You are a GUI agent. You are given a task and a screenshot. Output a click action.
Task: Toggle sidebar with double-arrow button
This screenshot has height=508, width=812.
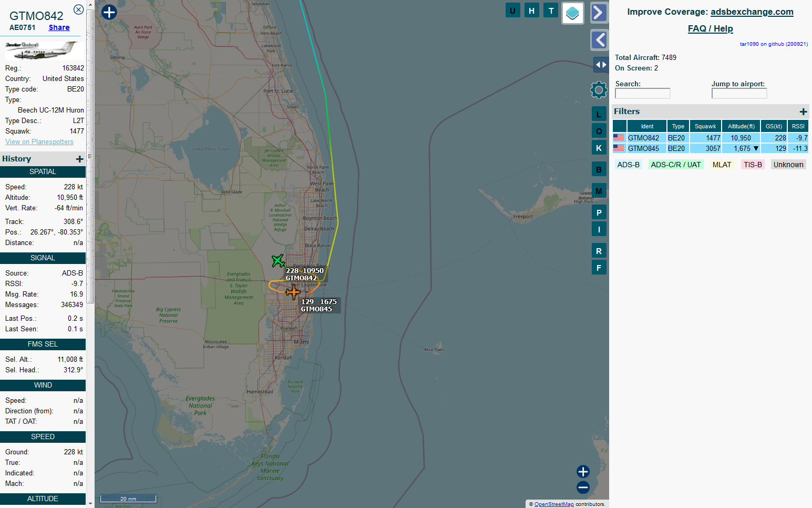coord(601,65)
